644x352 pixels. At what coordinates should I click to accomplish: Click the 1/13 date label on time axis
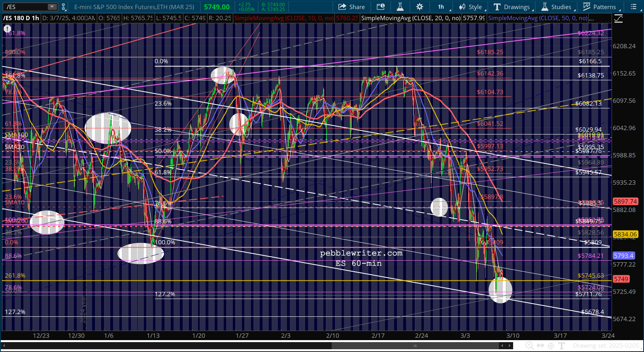click(x=153, y=336)
